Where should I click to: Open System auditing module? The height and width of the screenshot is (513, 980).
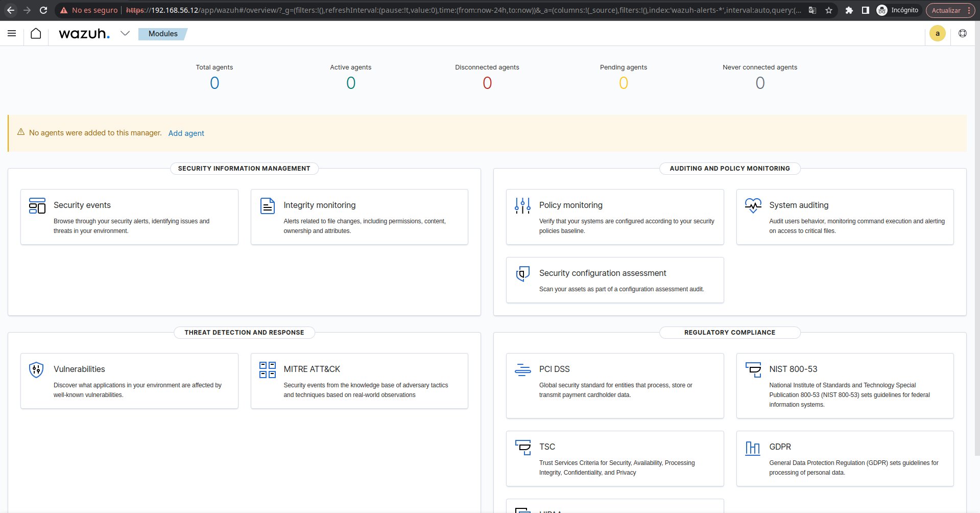pyautogui.click(x=799, y=205)
